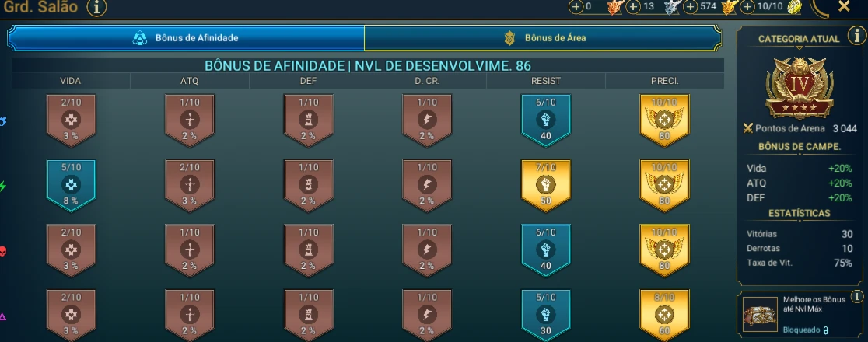Open info icon in Categoria Atual panel
The width and height of the screenshot is (868, 342).
click(857, 36)
